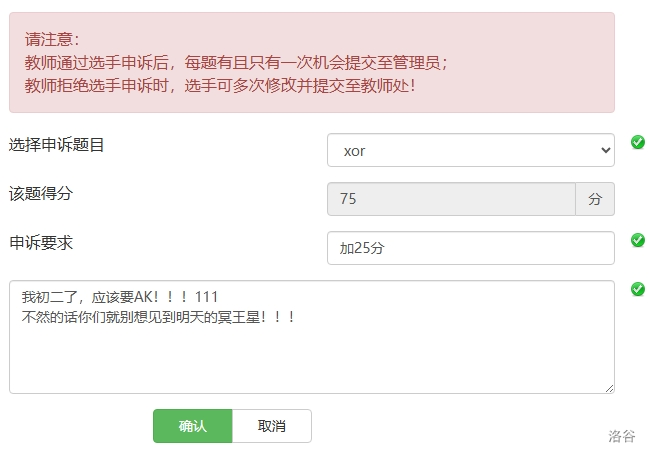Click the 申诉要求 label
Viewport: 649px width, 456px height.
coord(41,242)
